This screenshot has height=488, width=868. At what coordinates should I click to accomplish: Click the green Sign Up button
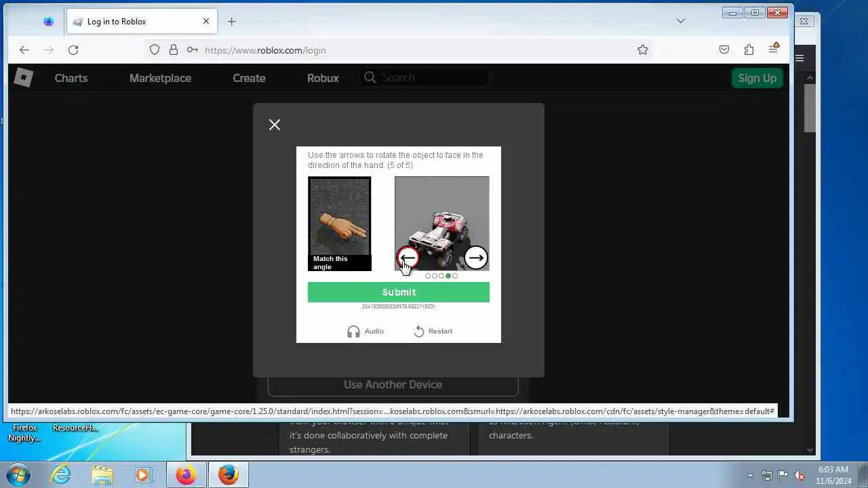pyautogui.click(x=757, y=78)
